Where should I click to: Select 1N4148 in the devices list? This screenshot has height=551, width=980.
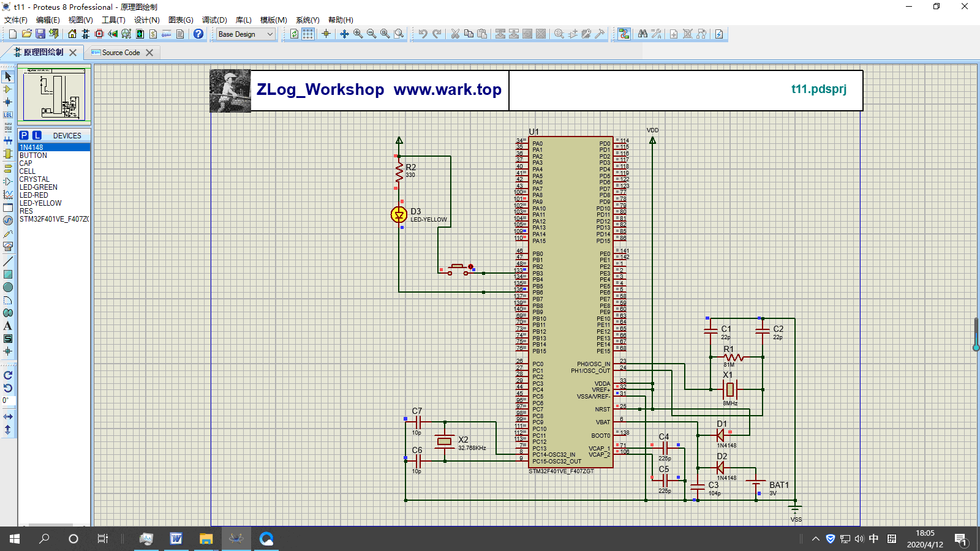pyautogui.click(x=54, y=148)
